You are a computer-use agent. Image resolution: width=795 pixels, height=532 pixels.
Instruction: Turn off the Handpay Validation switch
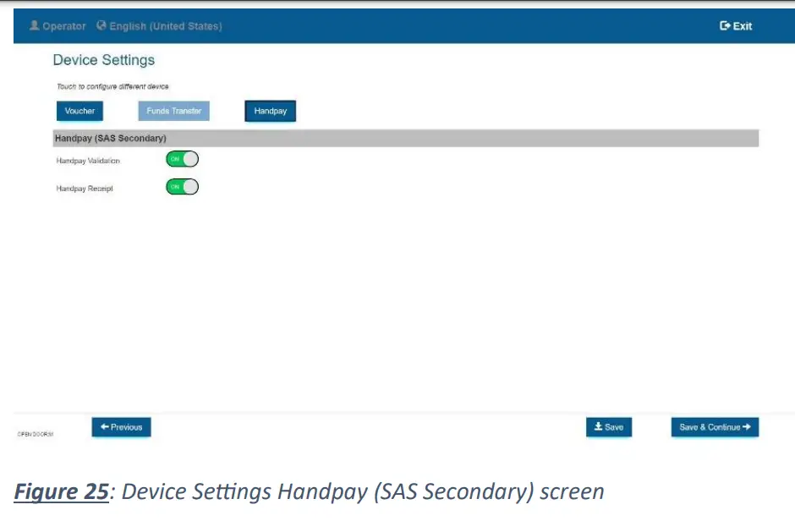(182, 159)
